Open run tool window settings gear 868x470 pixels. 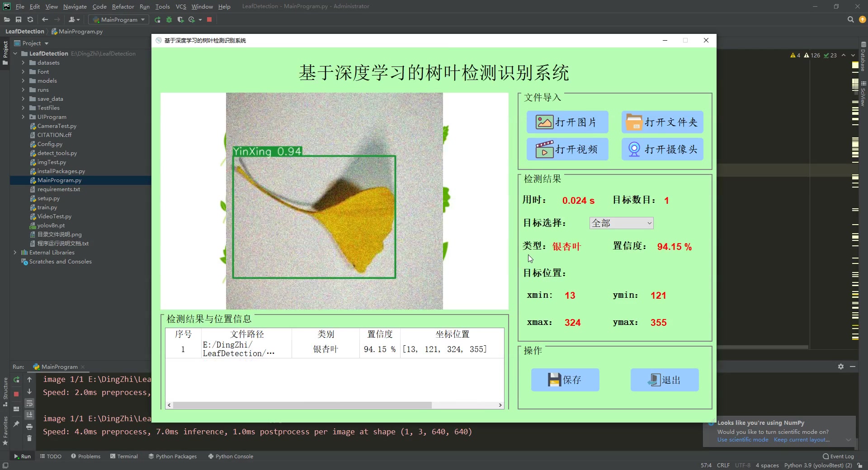click(841, 367)
